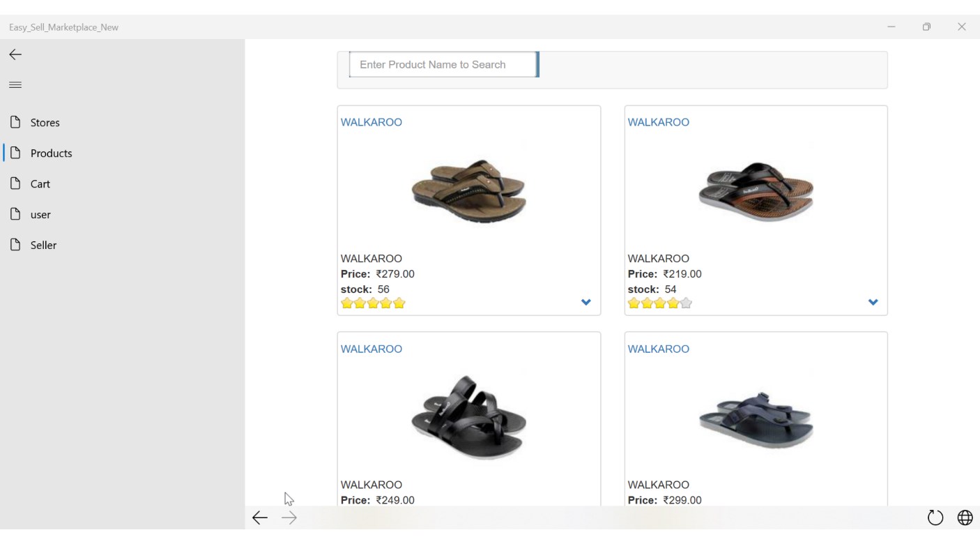Click the product name search field
Screen dimensions: 980x544
click(443, 65)
